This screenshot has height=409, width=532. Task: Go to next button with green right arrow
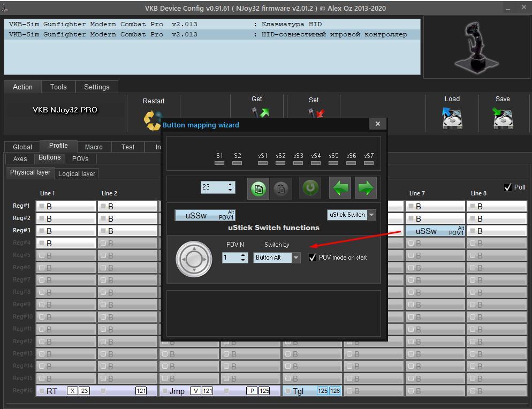[366, 188]
